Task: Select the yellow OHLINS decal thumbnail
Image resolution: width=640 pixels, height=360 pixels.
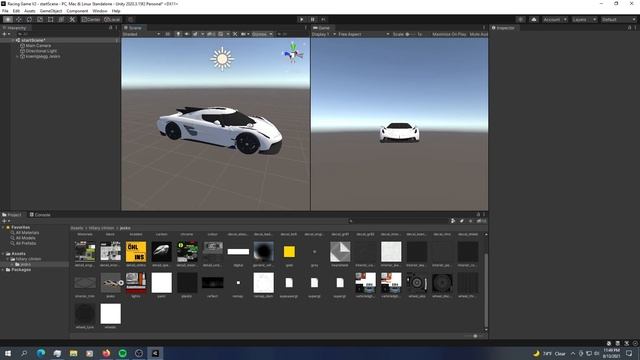Action: [136, 251]
